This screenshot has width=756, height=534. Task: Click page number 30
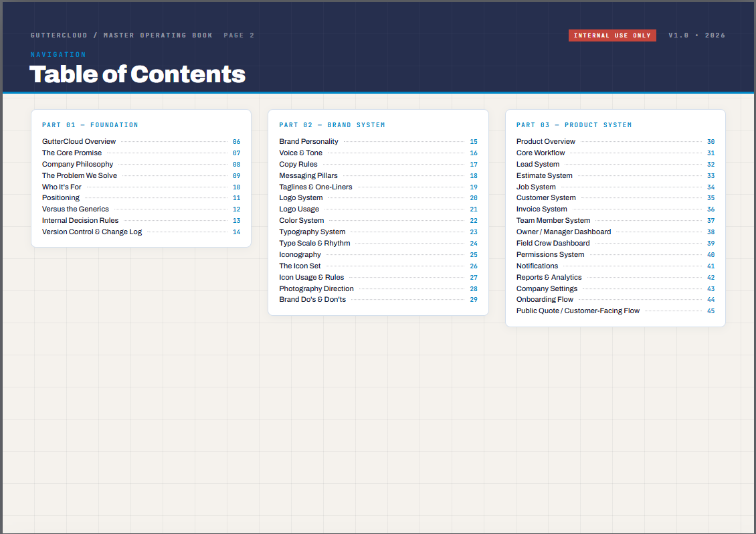coord(711,142)
